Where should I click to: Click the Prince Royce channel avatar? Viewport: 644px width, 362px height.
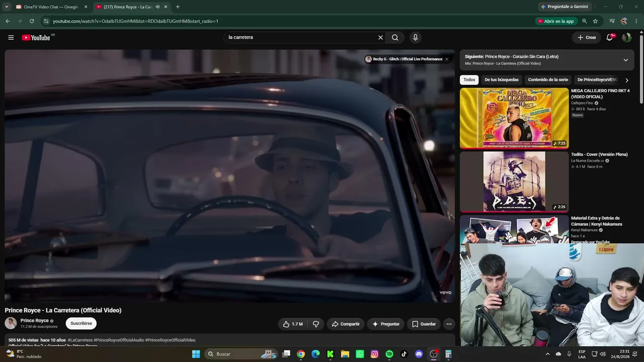coord(11,323)
